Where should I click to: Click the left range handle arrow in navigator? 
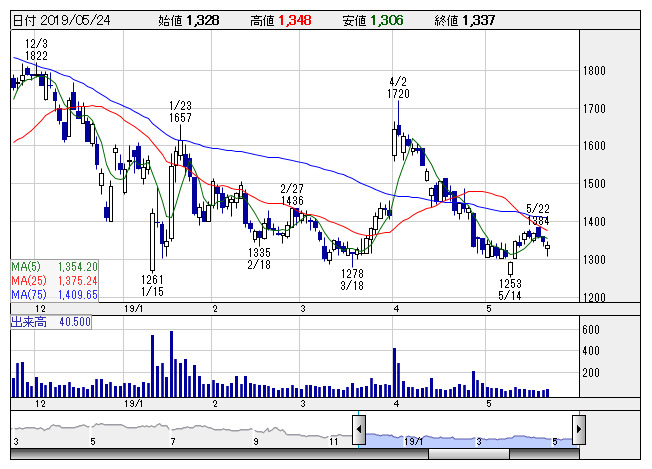(359, 429)
